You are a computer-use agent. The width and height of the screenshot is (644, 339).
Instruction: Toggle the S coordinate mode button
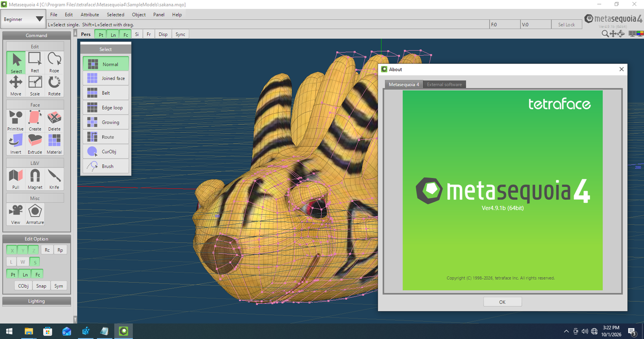click(x=34, y=262)
